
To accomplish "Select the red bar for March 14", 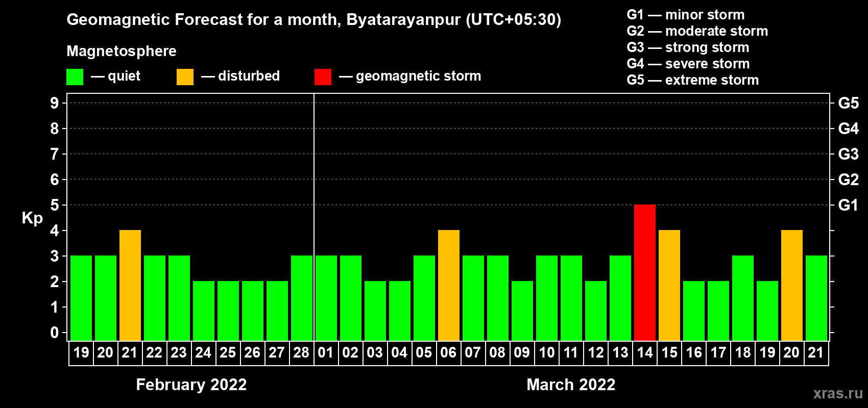I will pyautogui.click(x=645, y=272).
